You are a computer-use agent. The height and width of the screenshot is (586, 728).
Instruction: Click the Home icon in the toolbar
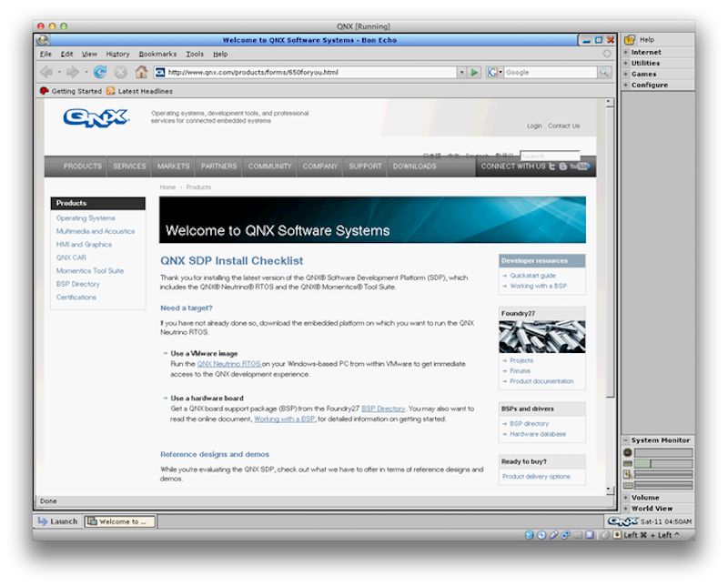tap(141, 72)
